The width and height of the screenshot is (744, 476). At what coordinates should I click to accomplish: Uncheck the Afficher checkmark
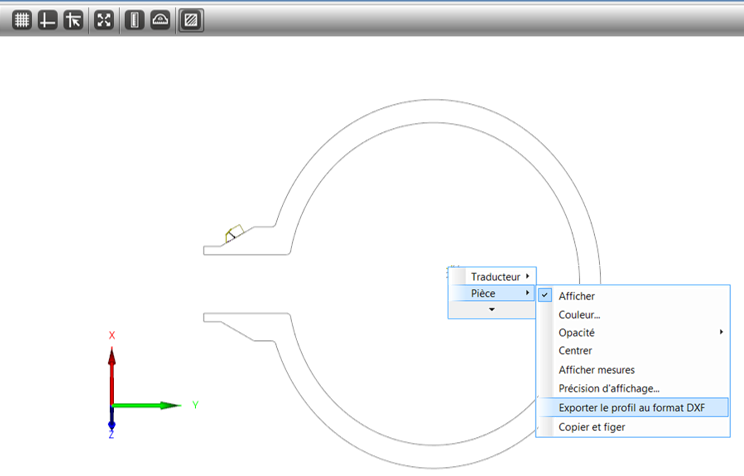pos(545,295)
